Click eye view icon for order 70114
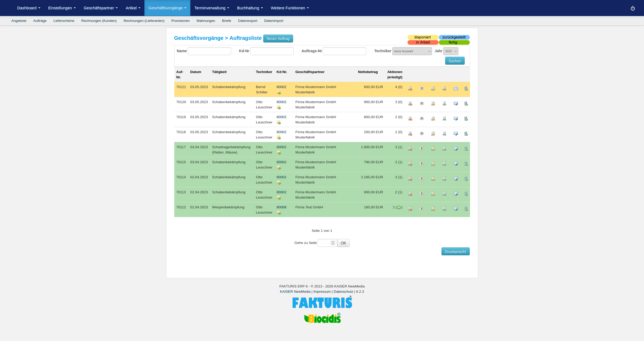The height and width of the screenshot is (341, 644). pos(422,179)
